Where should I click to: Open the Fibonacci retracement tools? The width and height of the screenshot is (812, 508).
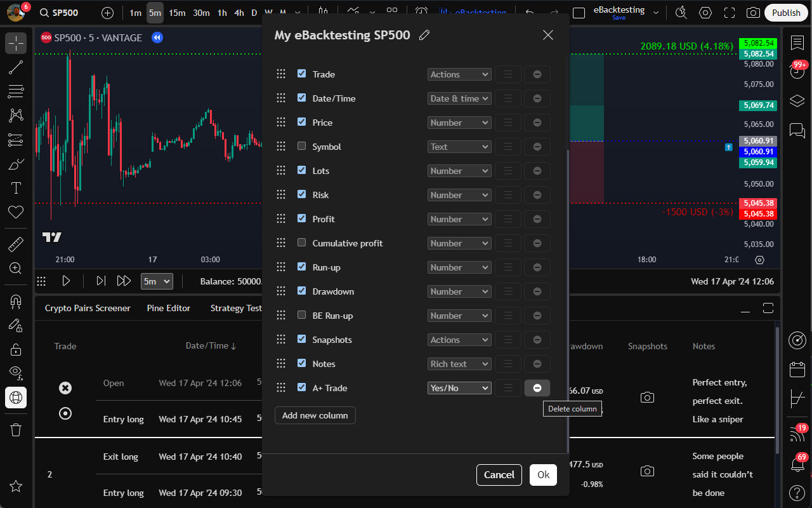point(16,91)
